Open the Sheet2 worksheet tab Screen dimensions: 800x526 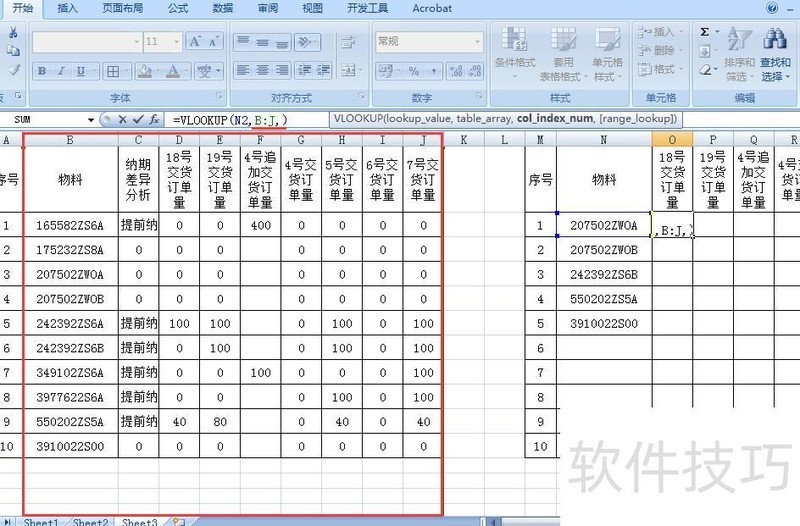(x=90, y=521)
